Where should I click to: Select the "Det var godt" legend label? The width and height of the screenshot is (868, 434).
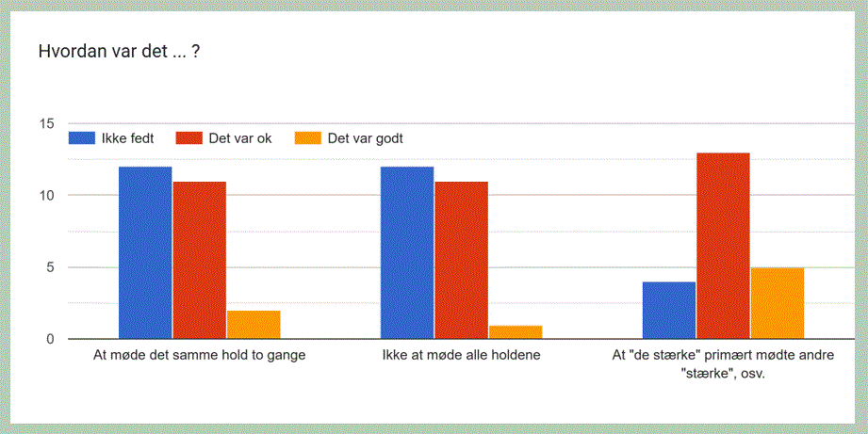pyautogui.click(x=366, y=138)
